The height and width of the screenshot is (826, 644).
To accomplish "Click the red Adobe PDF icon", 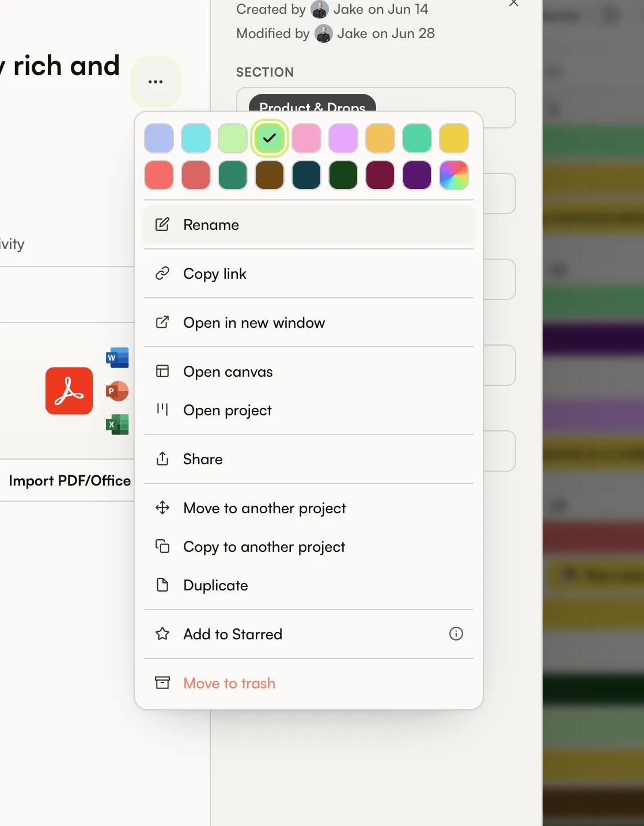I will click(69, 391).
